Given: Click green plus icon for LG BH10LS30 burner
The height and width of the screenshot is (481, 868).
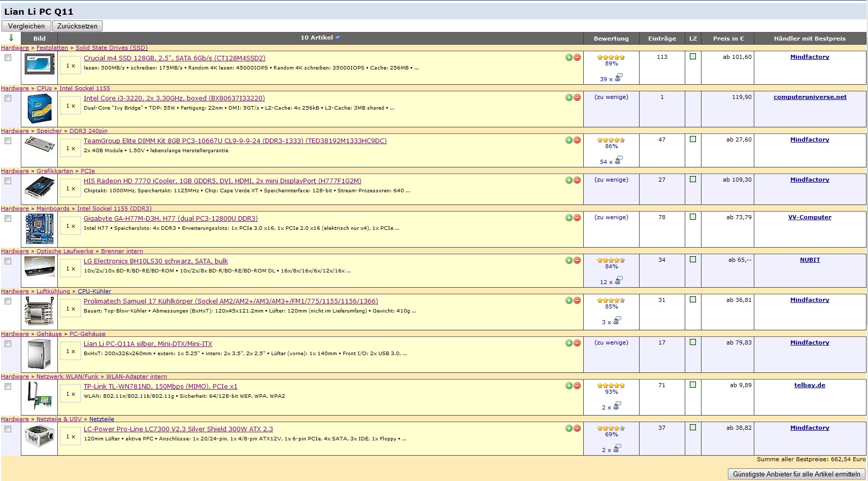Looking at the screenshot, I should tap(569, 260).
